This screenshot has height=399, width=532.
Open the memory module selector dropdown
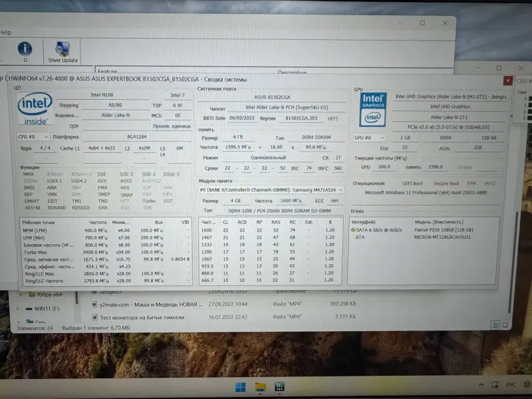click(x=271, y=190)
